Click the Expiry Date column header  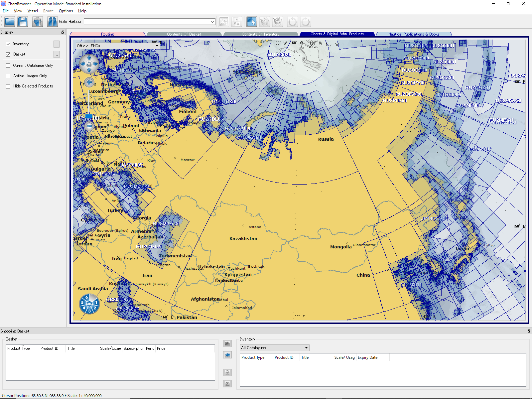(x=367, y=357)
